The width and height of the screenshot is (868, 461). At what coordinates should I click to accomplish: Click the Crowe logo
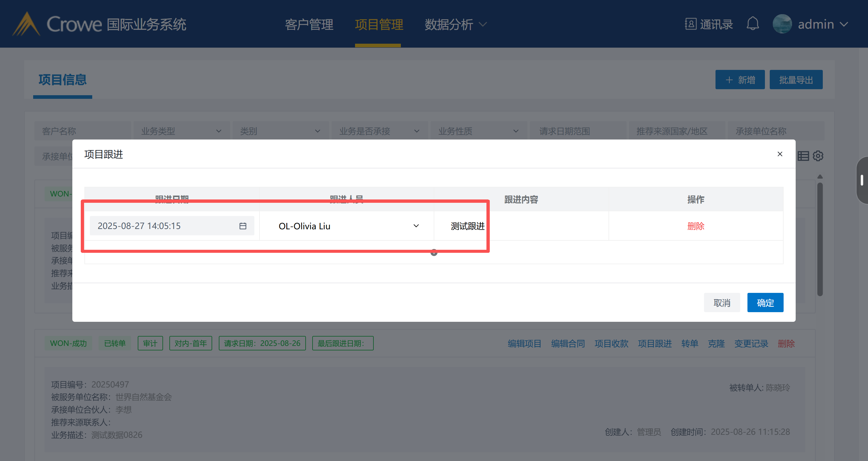(x=27, y=24)
